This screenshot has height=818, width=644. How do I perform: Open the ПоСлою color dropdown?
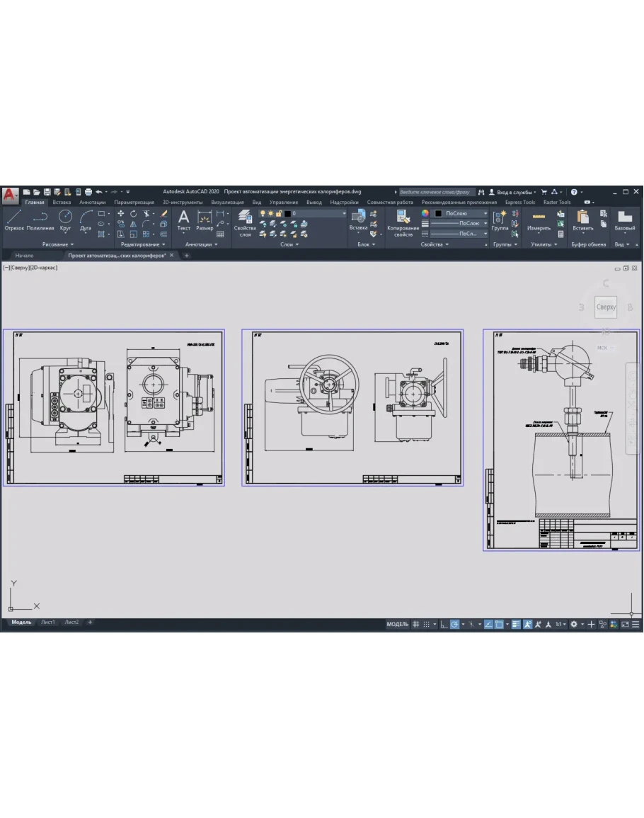(461, 213)
